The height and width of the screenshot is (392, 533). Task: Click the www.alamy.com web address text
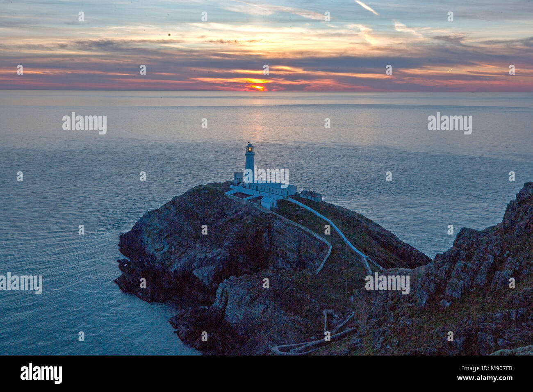(485, 378)
